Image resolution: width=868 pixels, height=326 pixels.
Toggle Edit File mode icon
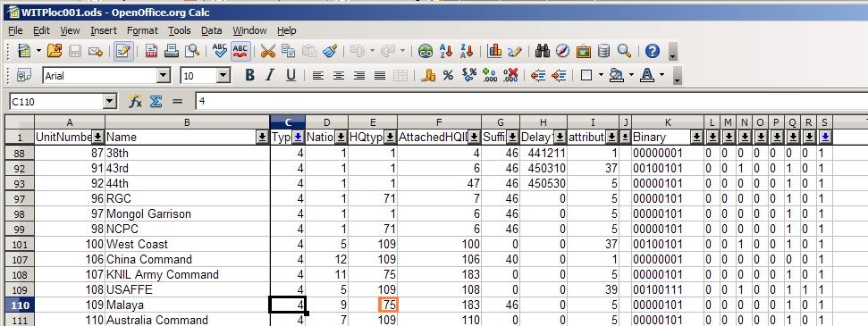[122, 52]
